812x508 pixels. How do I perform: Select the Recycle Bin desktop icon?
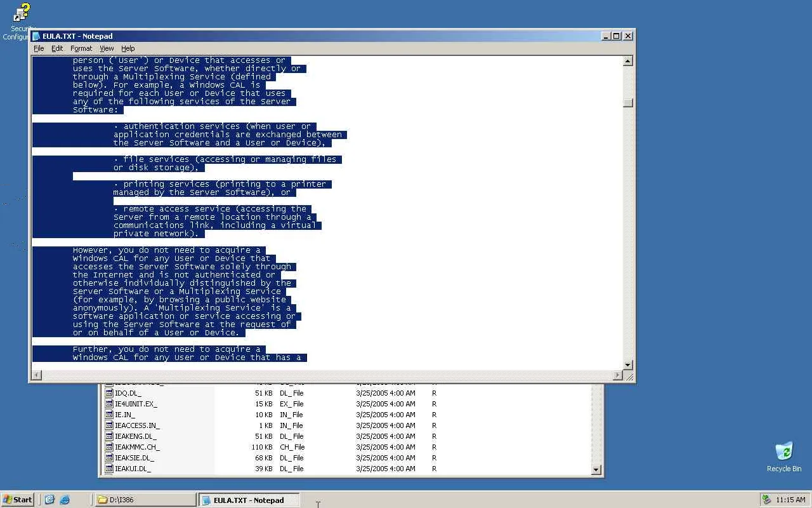784,457
